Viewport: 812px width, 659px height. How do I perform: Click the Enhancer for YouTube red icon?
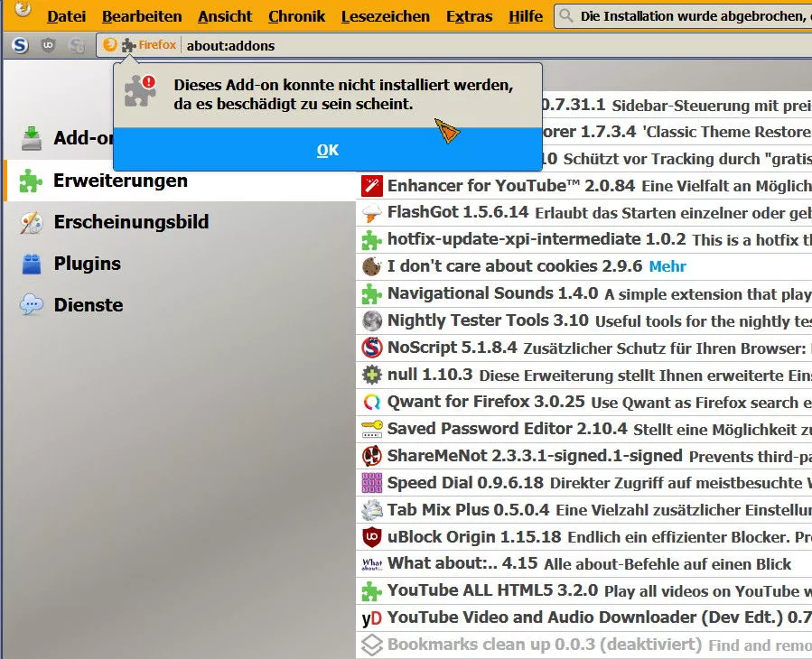point(372,186)
